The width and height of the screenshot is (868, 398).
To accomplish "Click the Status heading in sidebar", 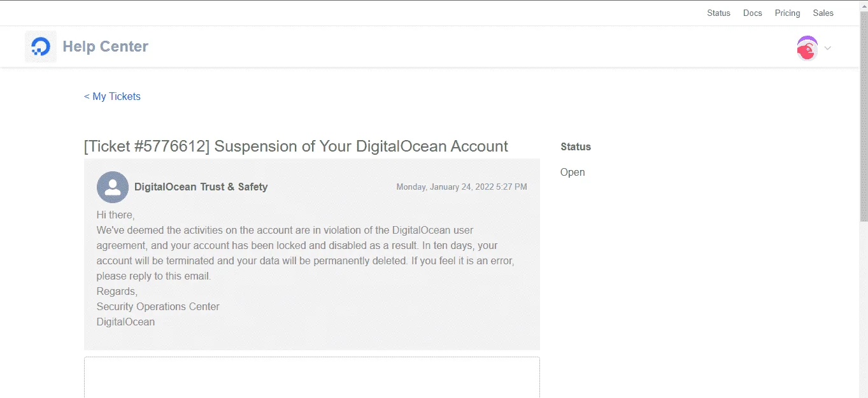I will tap(576, 146).
